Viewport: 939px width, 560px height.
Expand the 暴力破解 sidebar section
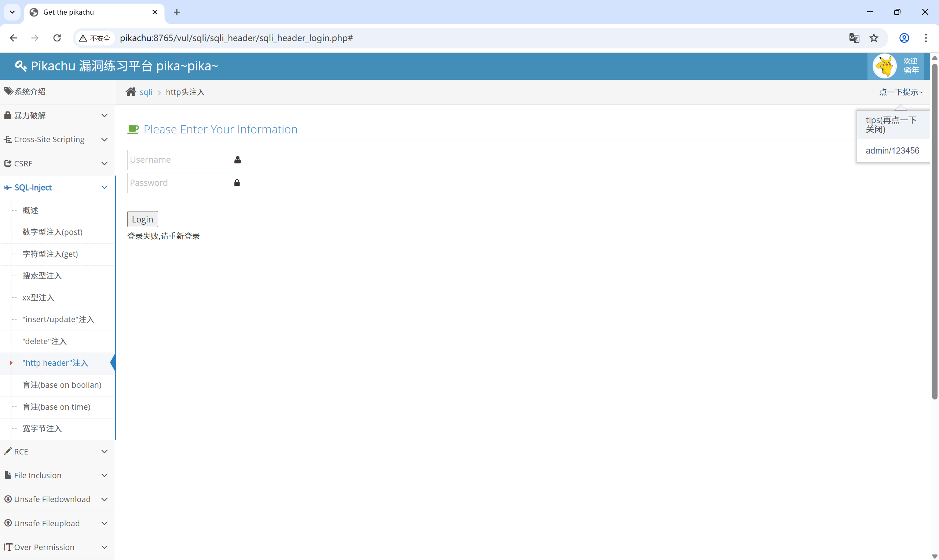click(56, 115)
